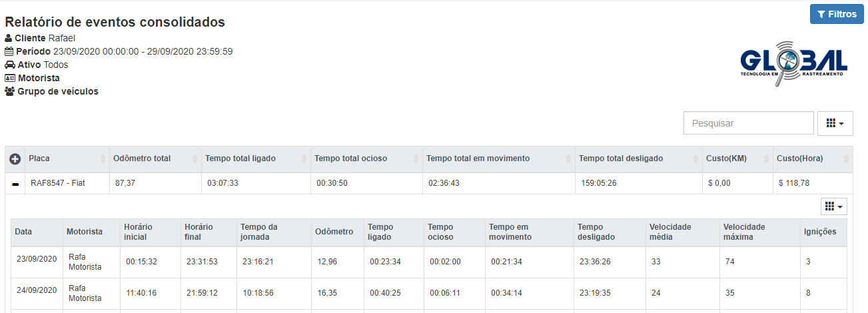This screenshot has height=313, width=868.
Task: Click the Global Rastreamento logo
Action: coord(793,65)
